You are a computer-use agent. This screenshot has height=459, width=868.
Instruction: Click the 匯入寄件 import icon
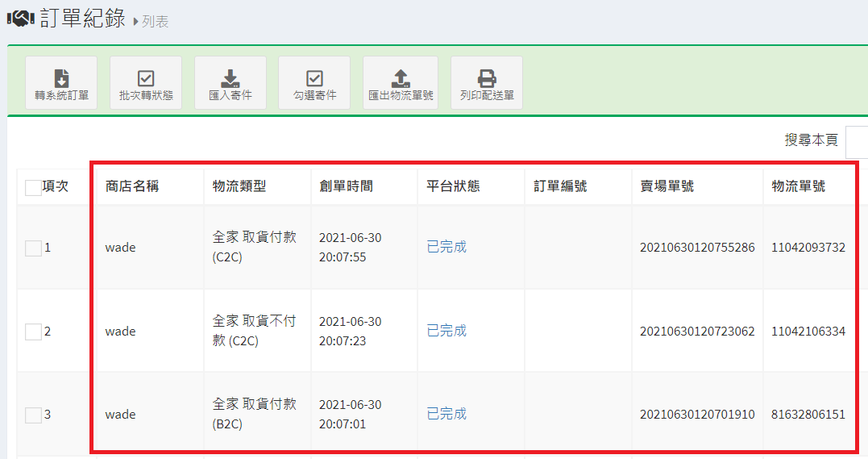(x=230, y=83)
